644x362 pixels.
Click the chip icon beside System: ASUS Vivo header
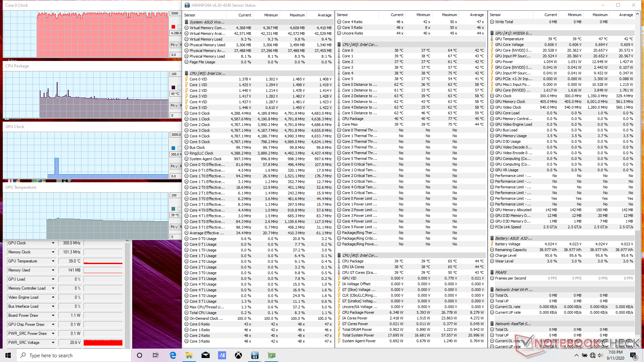[186, 22]
